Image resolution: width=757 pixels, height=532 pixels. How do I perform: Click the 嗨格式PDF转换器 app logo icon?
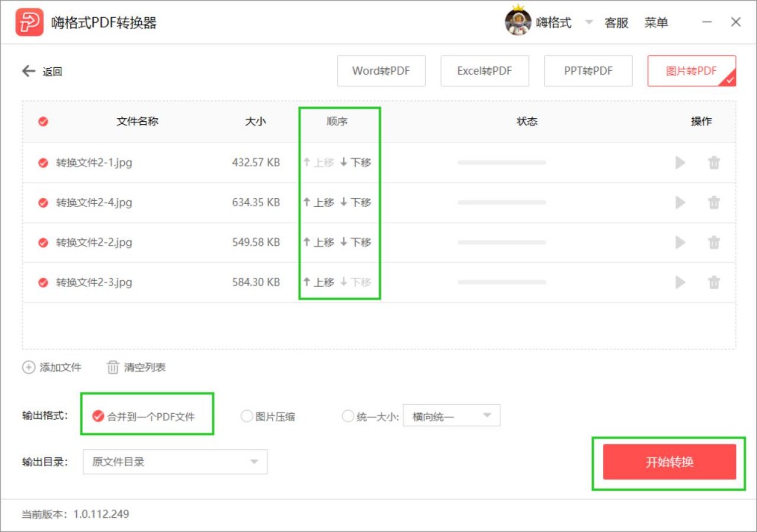tap(29, 22)
